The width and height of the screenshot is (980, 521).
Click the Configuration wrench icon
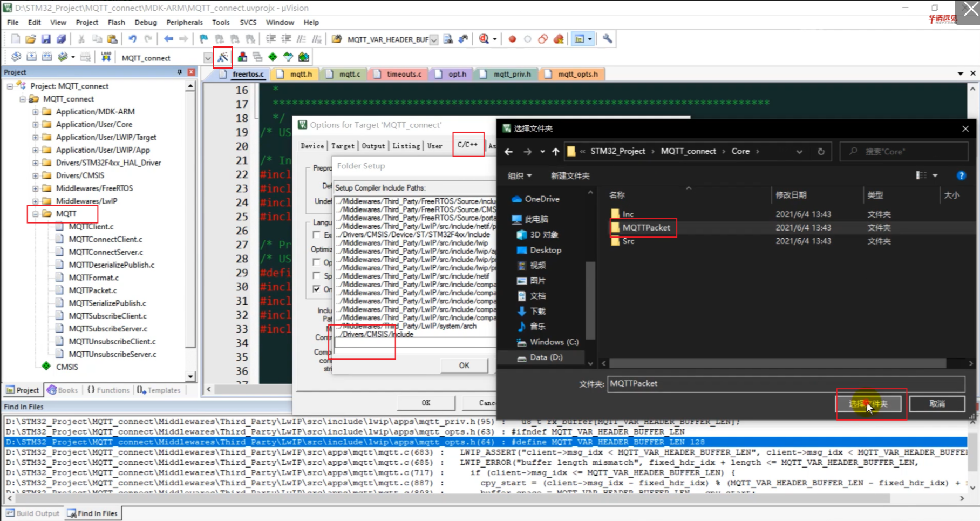click(x=607, y=39)
